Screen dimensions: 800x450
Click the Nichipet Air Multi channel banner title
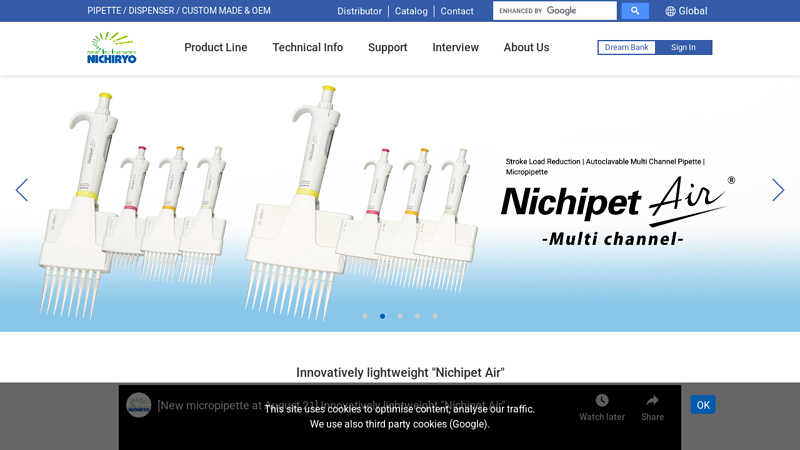pos(618,212)
